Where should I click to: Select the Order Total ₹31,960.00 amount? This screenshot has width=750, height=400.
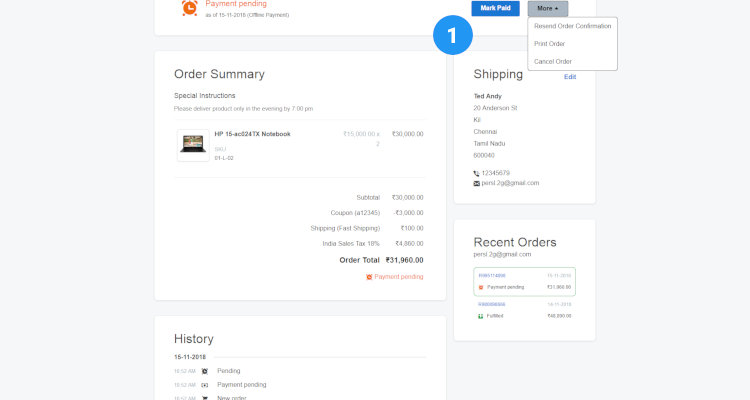[x=405, y=260]
